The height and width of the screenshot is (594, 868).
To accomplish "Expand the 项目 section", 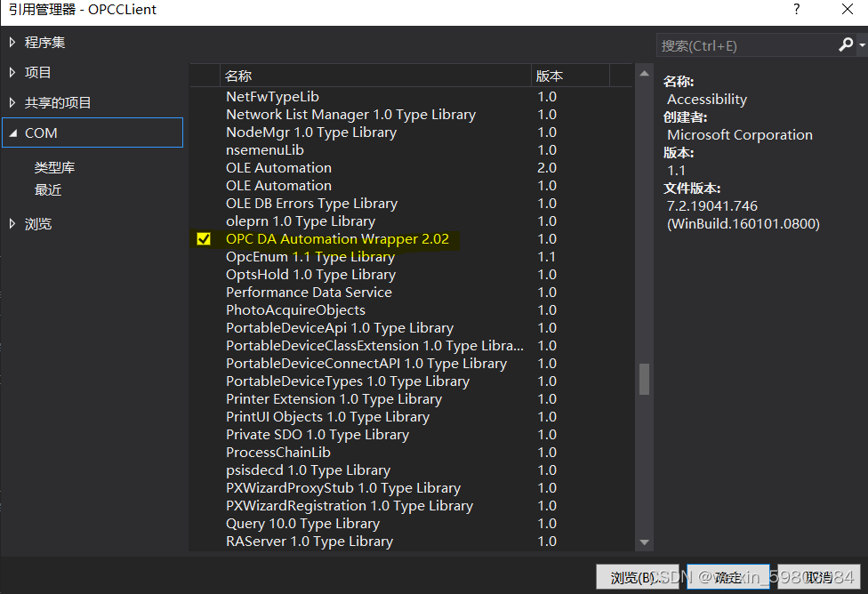I will [x=12, y=72].
